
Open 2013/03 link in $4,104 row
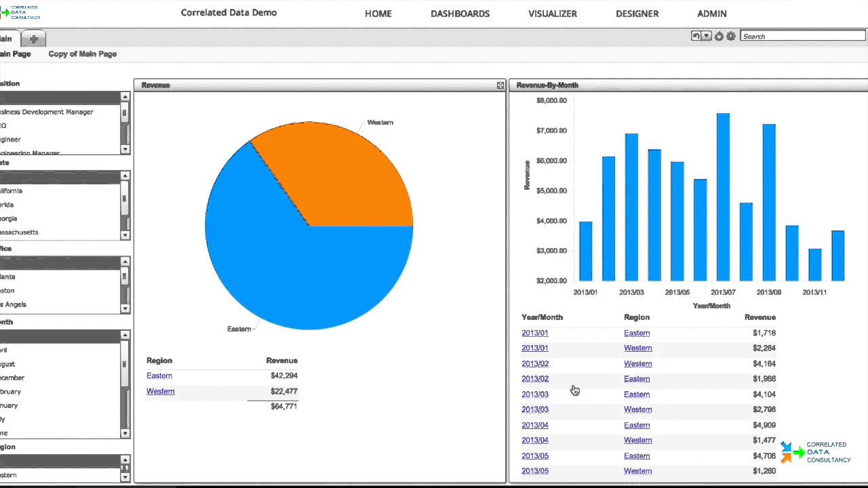click(x=535, y=394)
